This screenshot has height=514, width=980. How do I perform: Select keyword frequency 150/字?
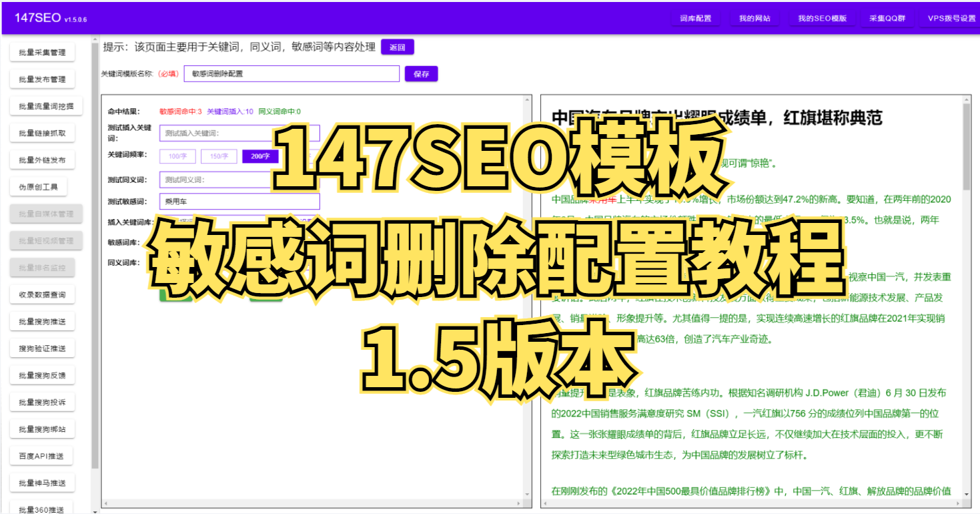219,156
